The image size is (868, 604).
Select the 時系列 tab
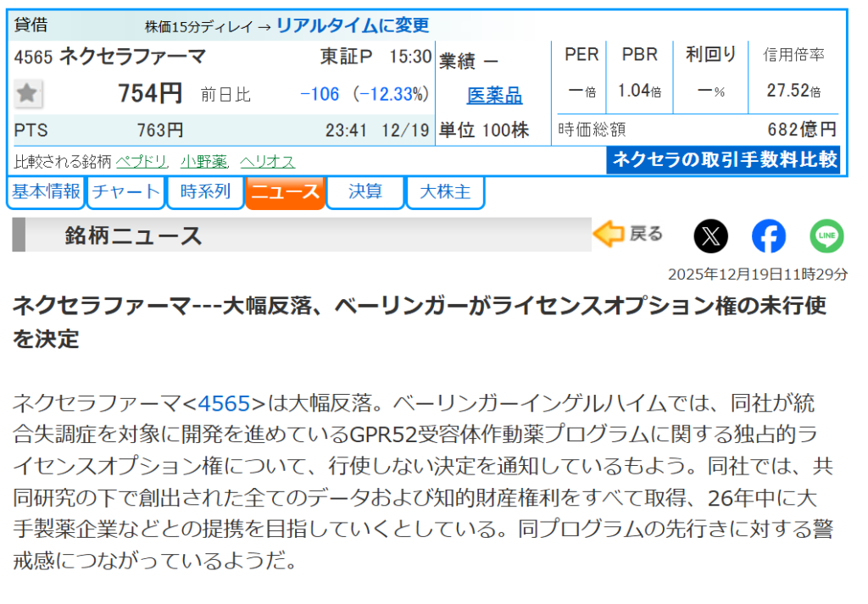click(x=205, y=192)
